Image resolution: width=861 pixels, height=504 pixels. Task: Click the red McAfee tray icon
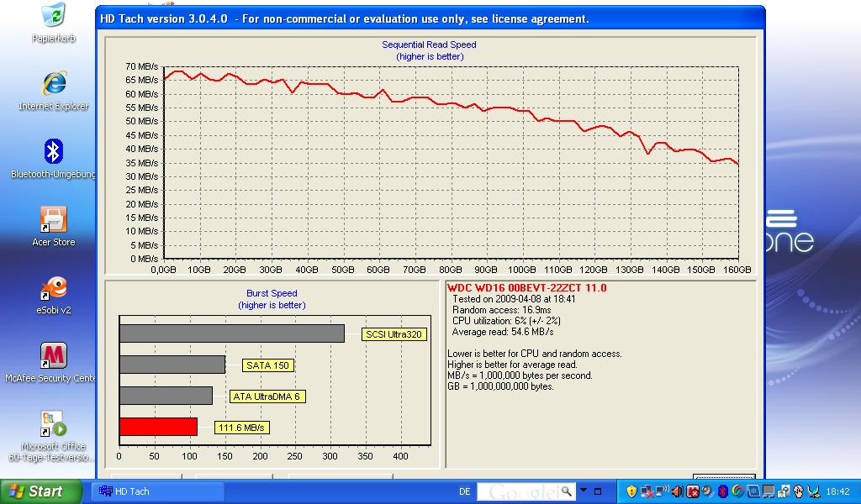[x=693, y=491]
